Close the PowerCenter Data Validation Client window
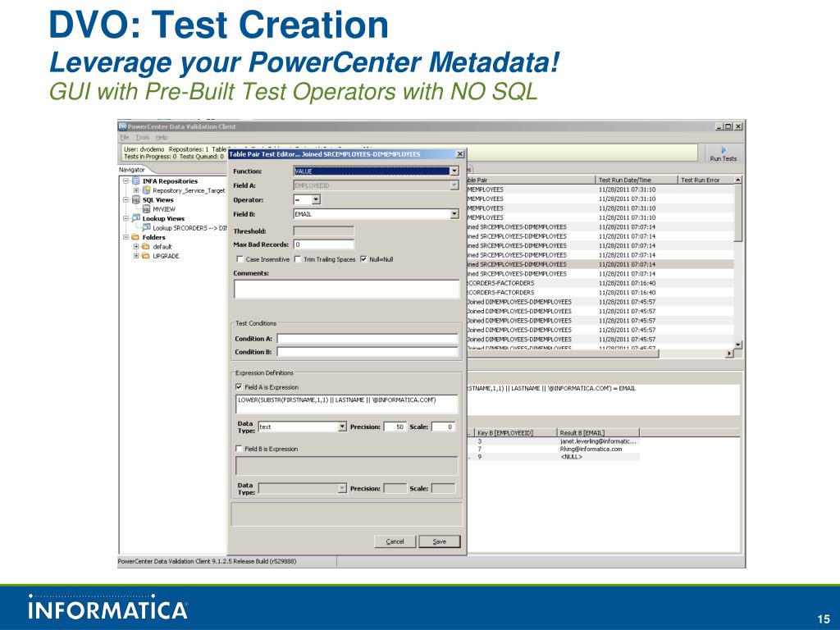The image size is (840, 630). click(737, 126)
